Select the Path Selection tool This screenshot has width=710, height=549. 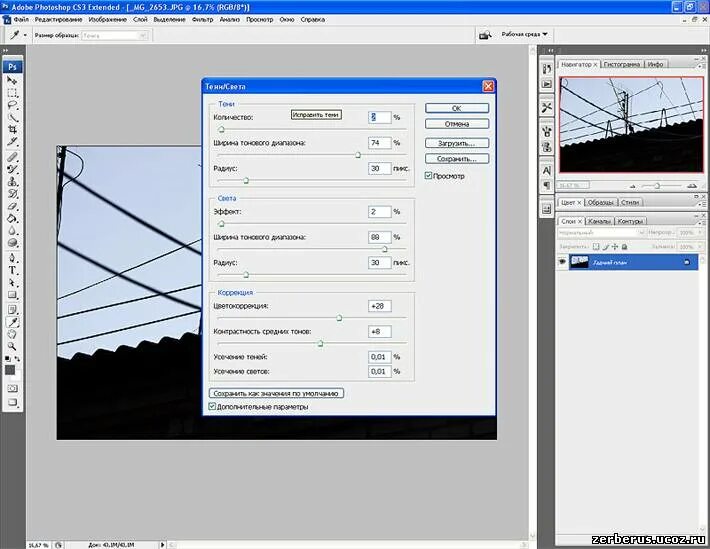[x=12, y=283]
